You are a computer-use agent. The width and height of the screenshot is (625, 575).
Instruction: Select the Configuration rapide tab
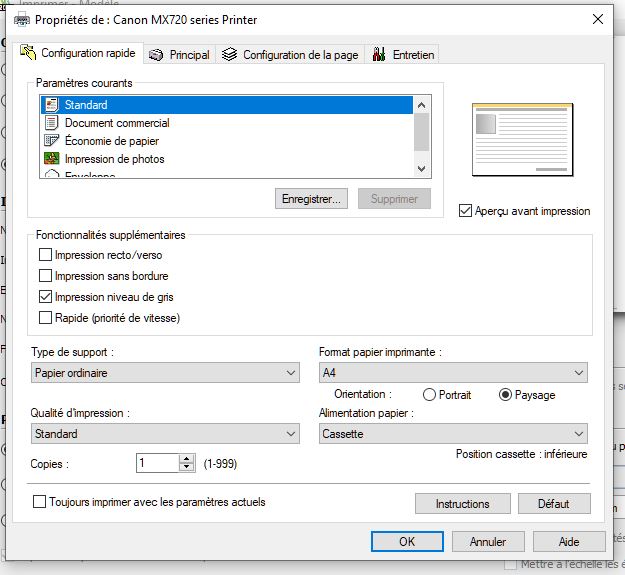[x=78, y=53]
